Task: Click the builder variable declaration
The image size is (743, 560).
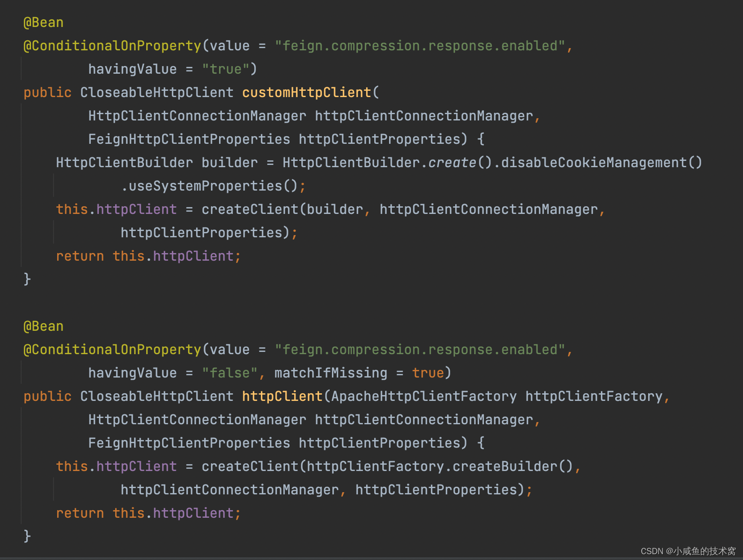Action: [230, 163]
